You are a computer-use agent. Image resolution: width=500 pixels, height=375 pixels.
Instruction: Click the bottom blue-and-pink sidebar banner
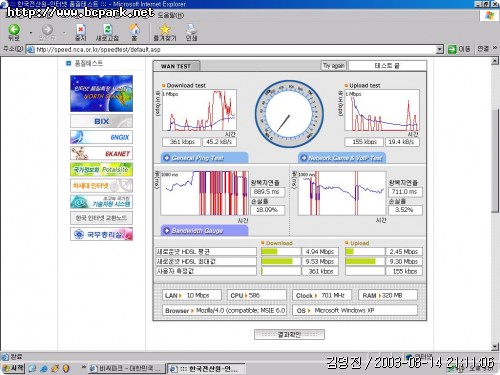pyautogui.click(x=101, y=234)
